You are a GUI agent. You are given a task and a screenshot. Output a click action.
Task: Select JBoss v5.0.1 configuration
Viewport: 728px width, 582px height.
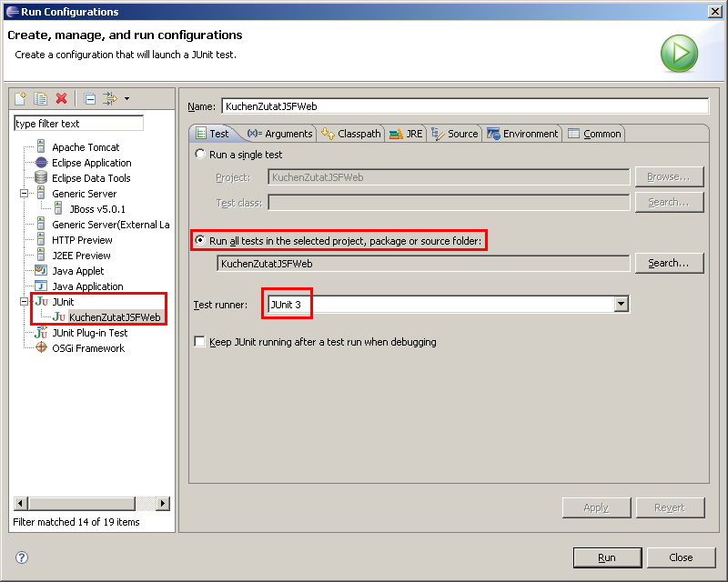pyautogui.click(x=97, y=209)
